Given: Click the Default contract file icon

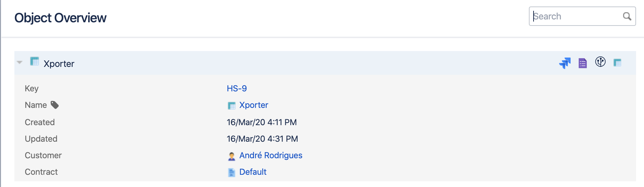Looking at the screenshot, I should 232,173.
